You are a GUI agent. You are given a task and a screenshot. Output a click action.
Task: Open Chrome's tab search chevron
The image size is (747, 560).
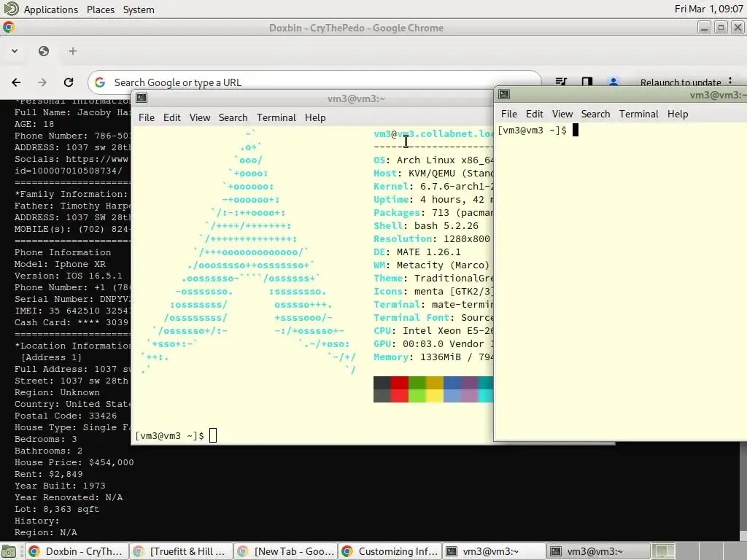[15, 51]
